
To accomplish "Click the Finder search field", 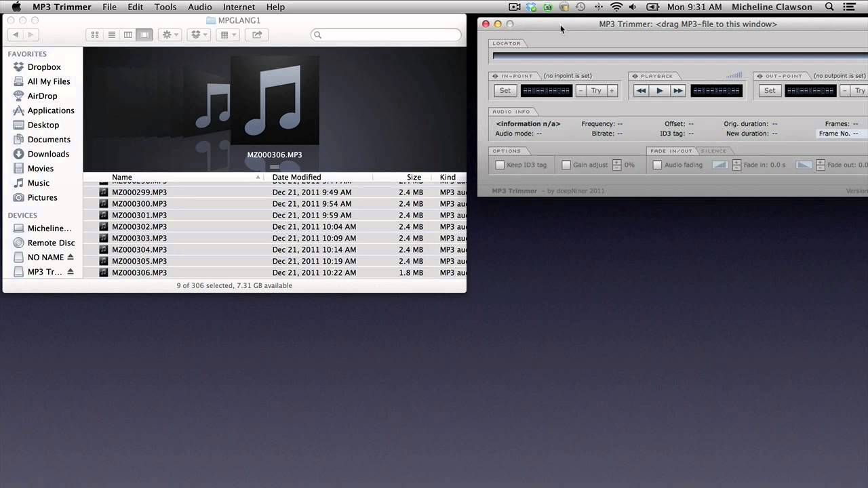I will click(x=386, y=35).
